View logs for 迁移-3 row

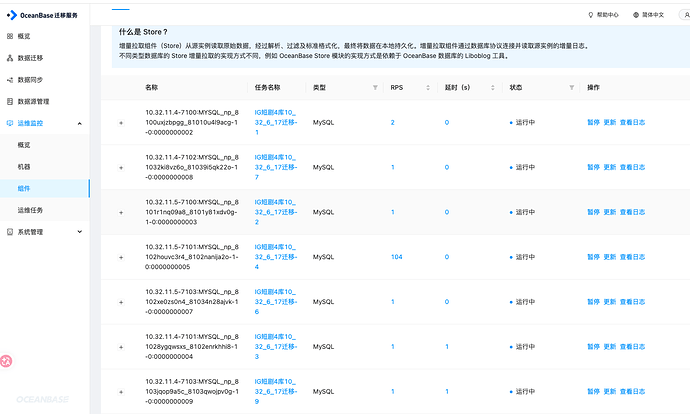click(632, 347)
